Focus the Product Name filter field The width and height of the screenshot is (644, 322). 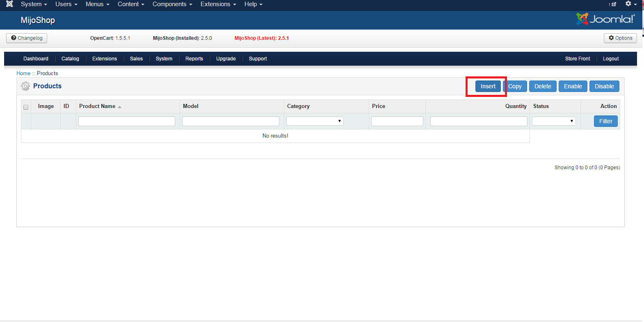click(x=127, y=121)
